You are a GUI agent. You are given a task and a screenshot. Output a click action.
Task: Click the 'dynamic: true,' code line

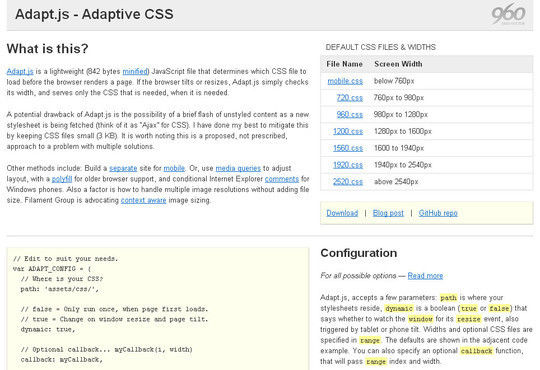[48, 329]
